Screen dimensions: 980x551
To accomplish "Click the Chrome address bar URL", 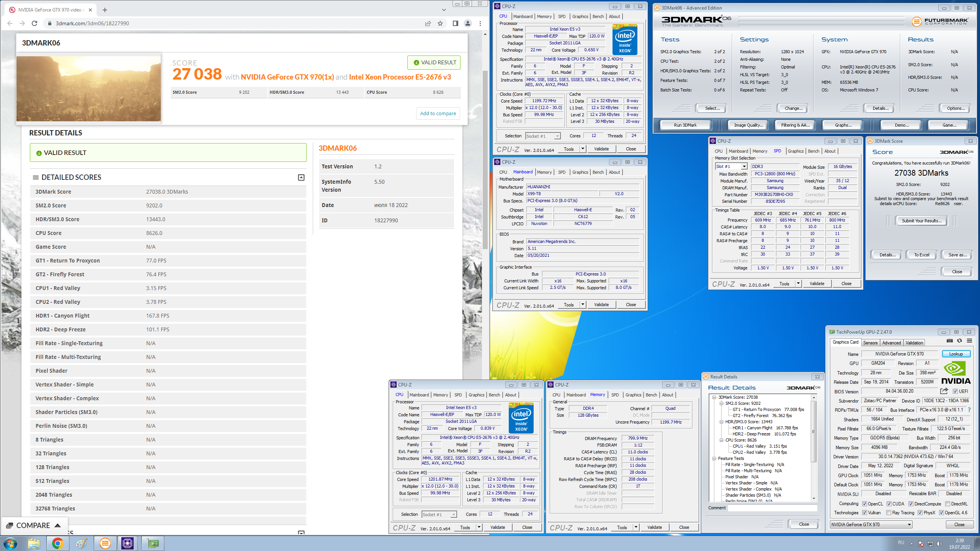I will click(92, 23).
